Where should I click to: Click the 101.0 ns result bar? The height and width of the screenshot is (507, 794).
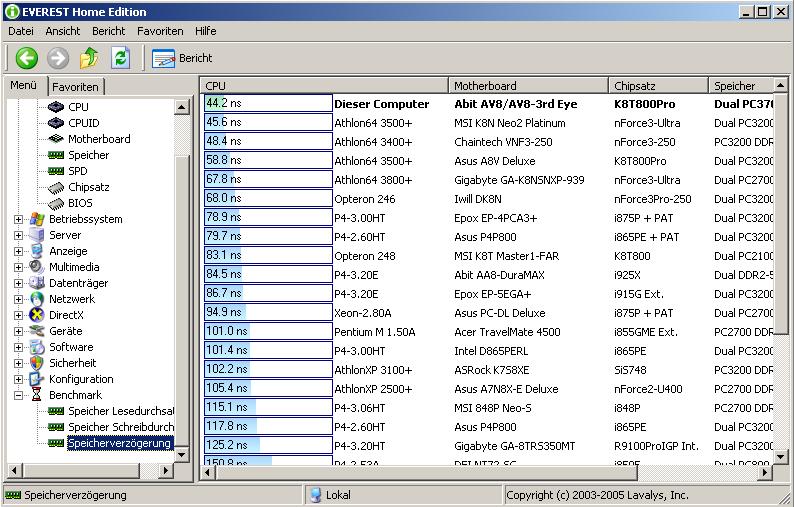(268, 331)
